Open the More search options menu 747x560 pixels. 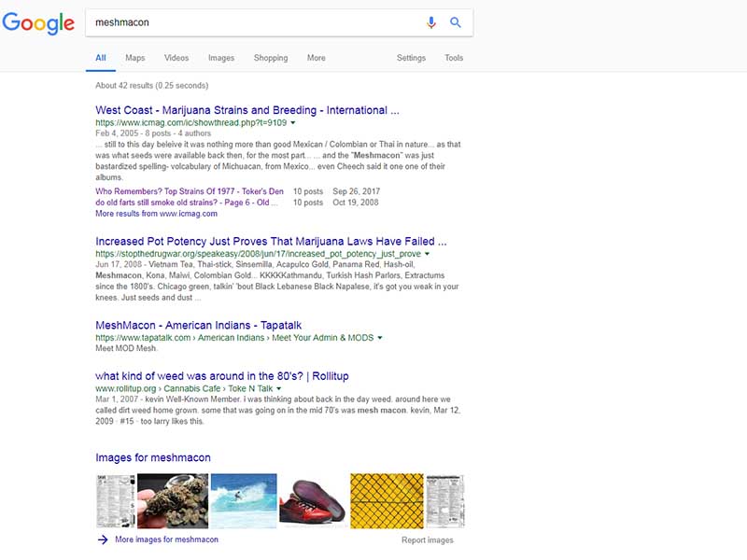pyautogui.click(x=317, y=58)
